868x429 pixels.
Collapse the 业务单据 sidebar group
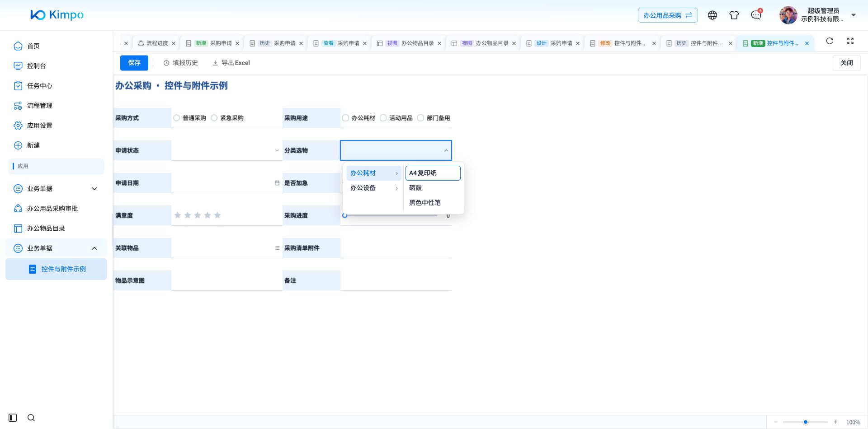point(56,248)
